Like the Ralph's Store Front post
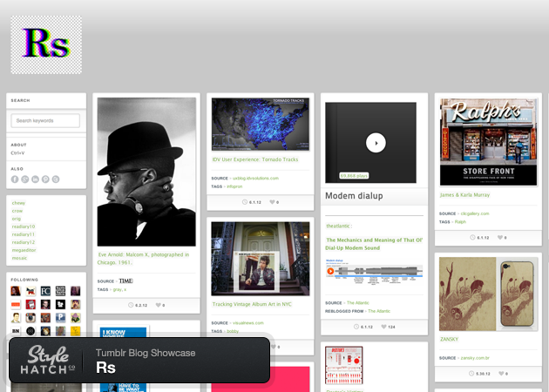The width and height of the screenshot is (549, 392). 495,237
